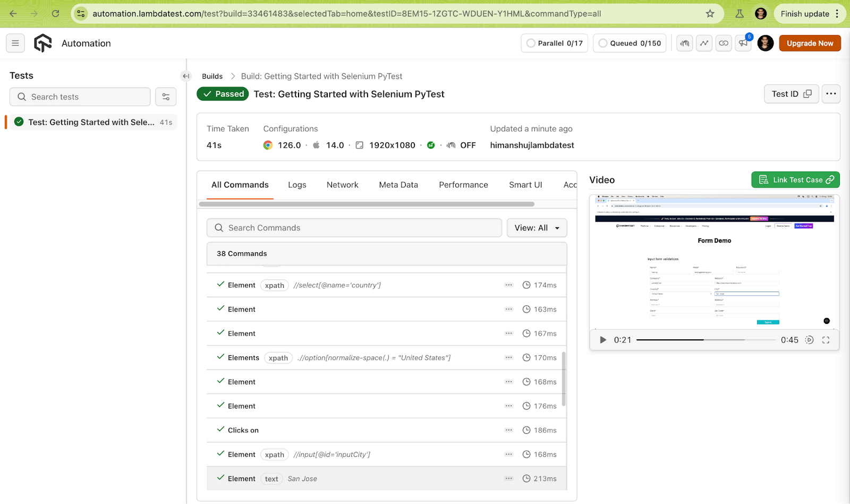Open the Test ID overflow menu
This screenshot has height=504, width=850.
[x=830, y=93]
